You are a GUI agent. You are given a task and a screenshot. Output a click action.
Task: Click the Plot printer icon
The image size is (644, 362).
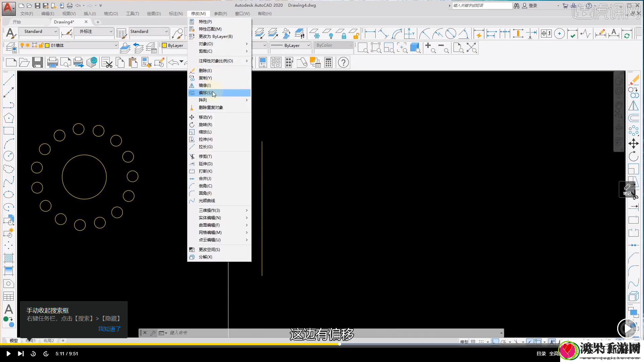pos(53,62)
